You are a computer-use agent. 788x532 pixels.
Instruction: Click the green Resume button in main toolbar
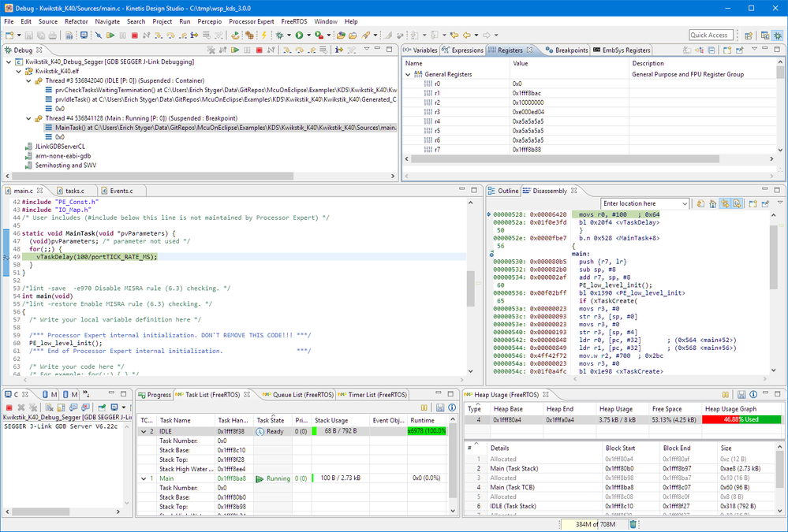point(110,35)
